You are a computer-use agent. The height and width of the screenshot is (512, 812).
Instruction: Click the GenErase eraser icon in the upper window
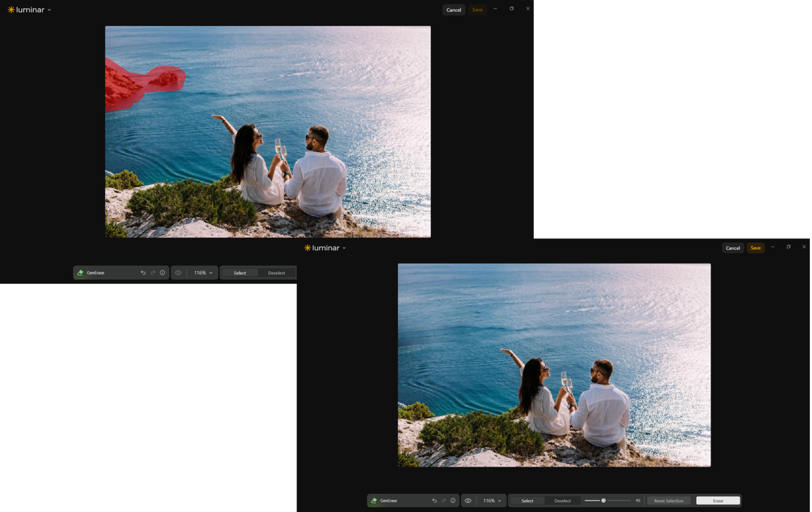80,273
